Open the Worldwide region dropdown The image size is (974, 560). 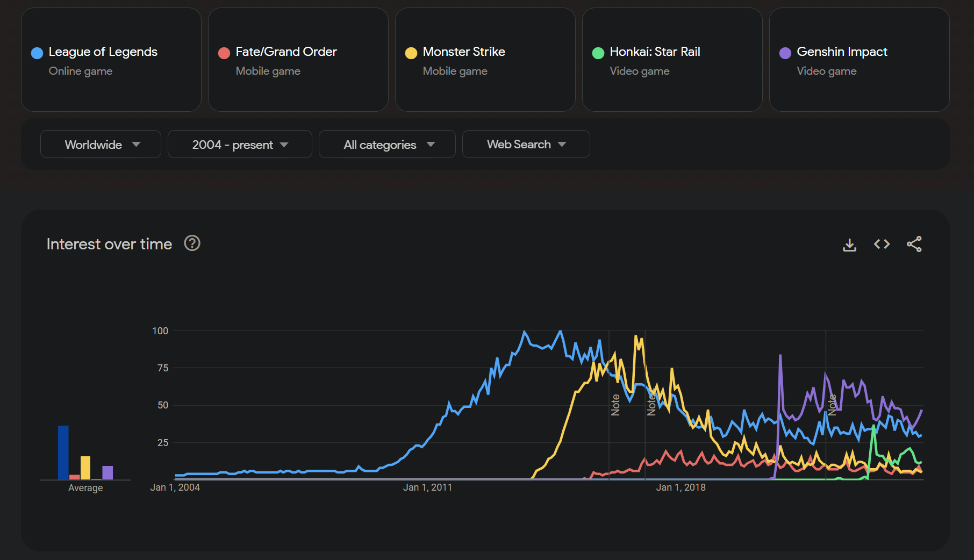pos(101,145)
